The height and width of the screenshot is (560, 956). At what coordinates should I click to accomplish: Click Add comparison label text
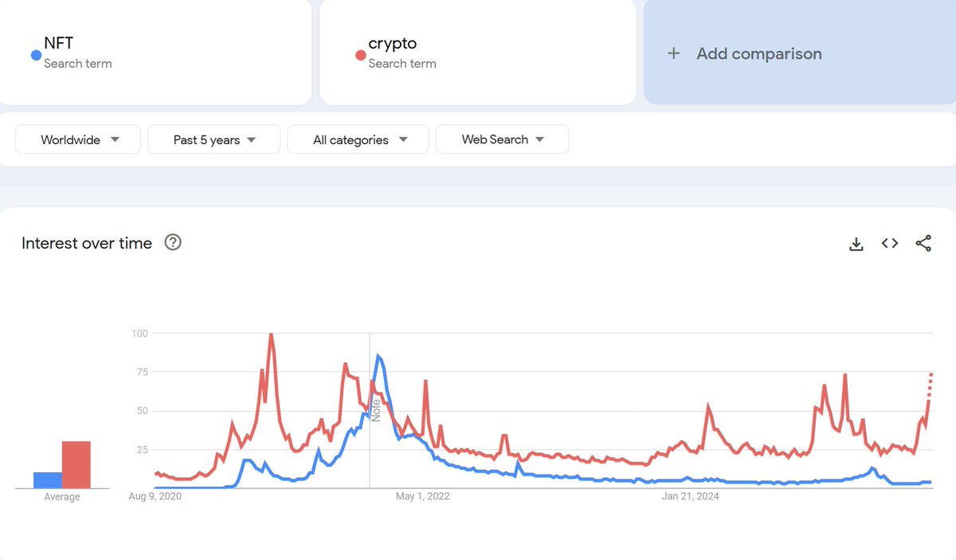(759, 53)
